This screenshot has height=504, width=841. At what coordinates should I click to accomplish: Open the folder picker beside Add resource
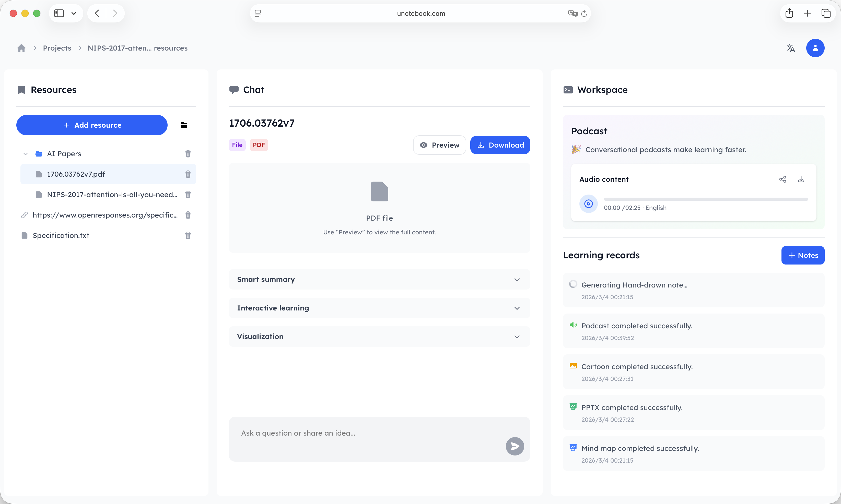click(184, 125)
